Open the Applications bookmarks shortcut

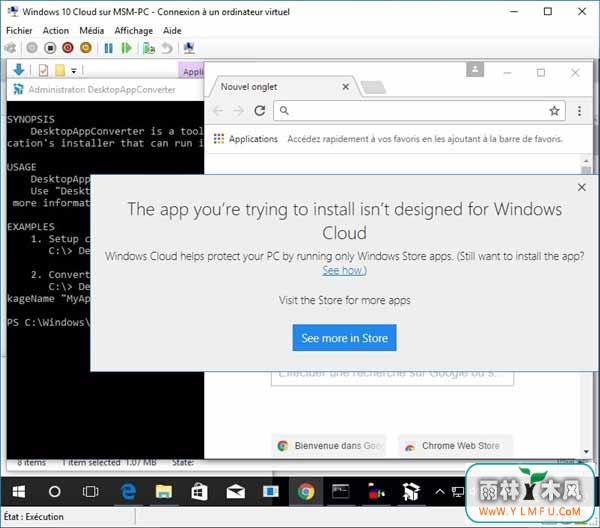246,139
